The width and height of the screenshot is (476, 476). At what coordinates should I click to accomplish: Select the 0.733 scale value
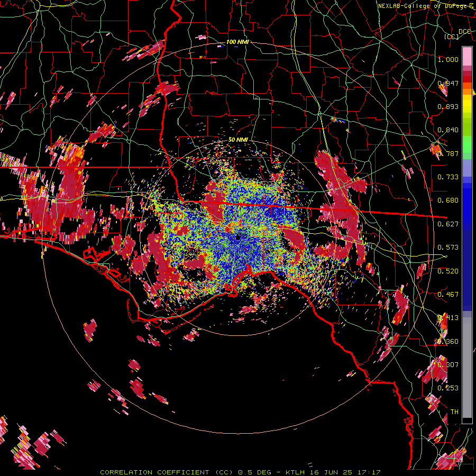448,177
